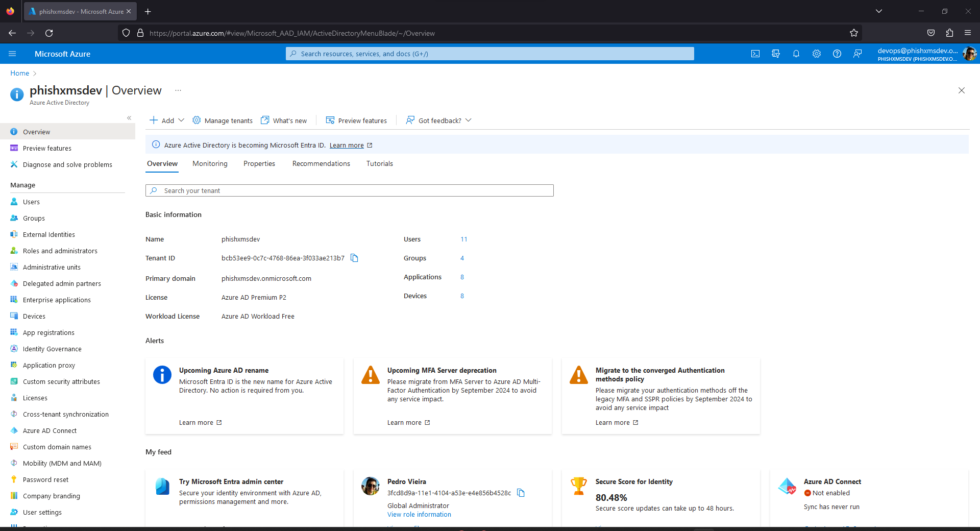The width and height of the screenshot is (980, 531).
Task: Collapse the left navigation menu
Action: tap(129, 118)
